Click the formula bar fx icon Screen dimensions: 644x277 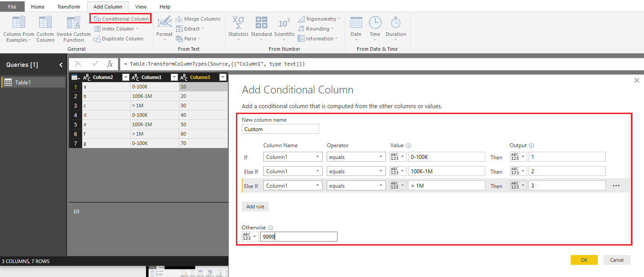point(110,64)
